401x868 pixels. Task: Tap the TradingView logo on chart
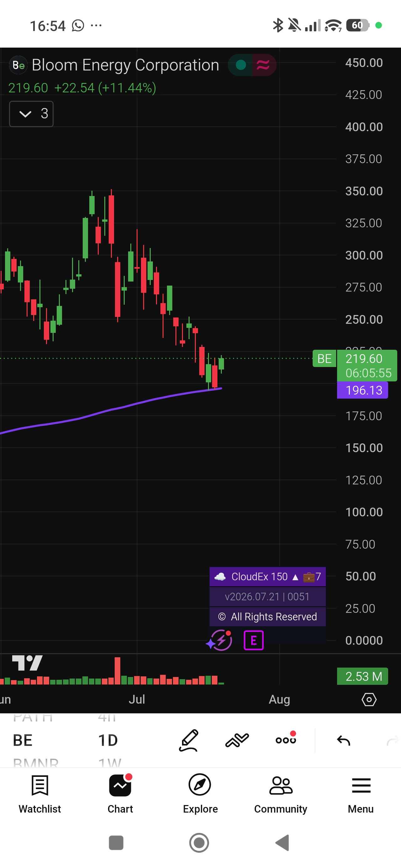27,663
